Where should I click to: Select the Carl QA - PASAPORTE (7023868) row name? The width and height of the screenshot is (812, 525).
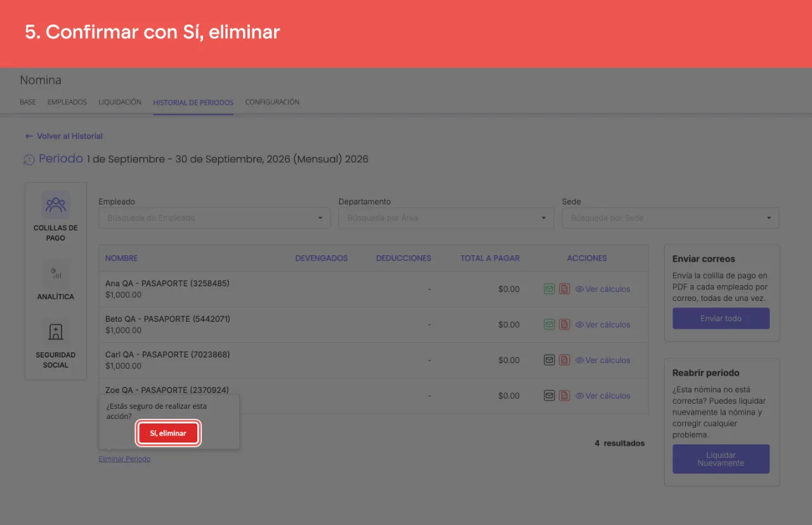[x=167, y=354]
